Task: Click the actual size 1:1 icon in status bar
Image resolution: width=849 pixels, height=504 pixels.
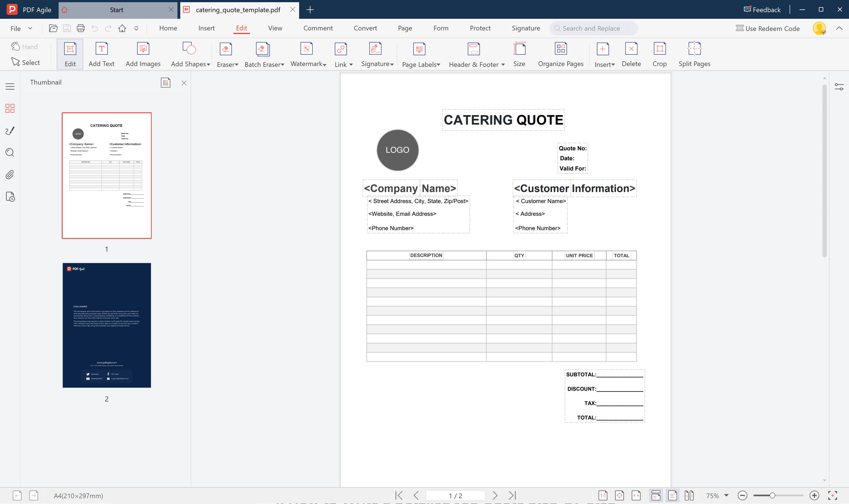Action: [x=604, y=495]
